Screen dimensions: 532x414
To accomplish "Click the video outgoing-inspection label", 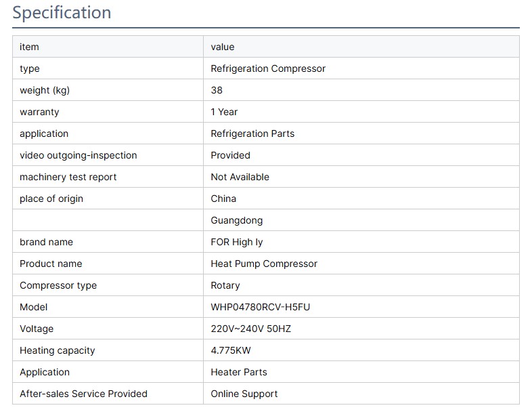I will (x=79, y=155).
